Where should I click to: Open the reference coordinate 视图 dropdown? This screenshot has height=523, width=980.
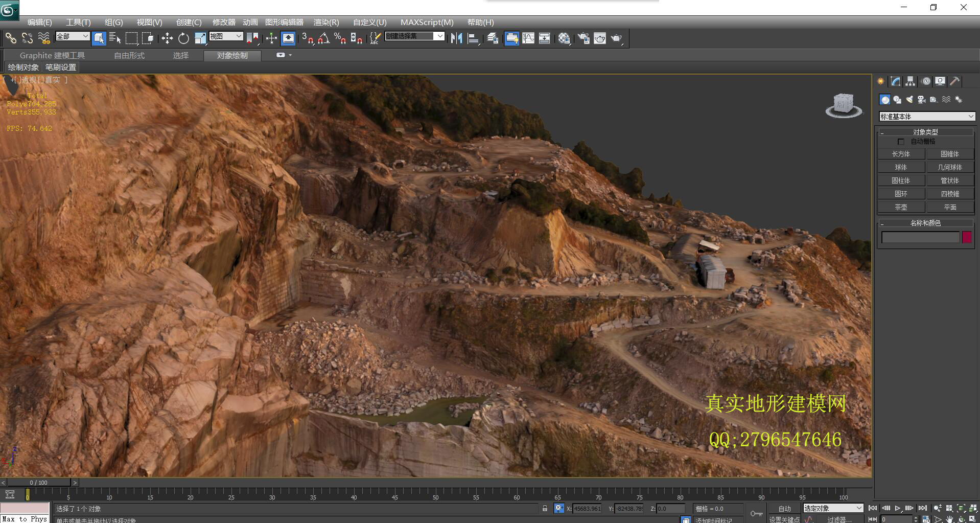pos(226,36)
